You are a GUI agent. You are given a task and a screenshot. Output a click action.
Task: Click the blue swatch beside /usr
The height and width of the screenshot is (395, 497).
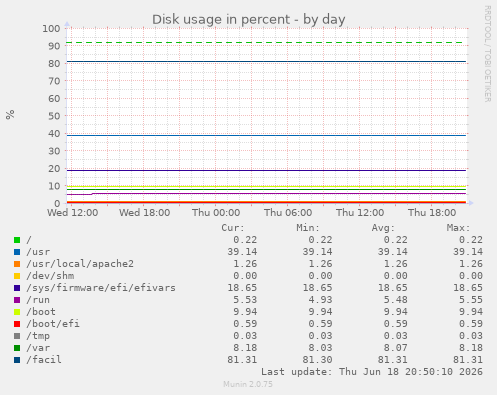(x=17, y=252)
